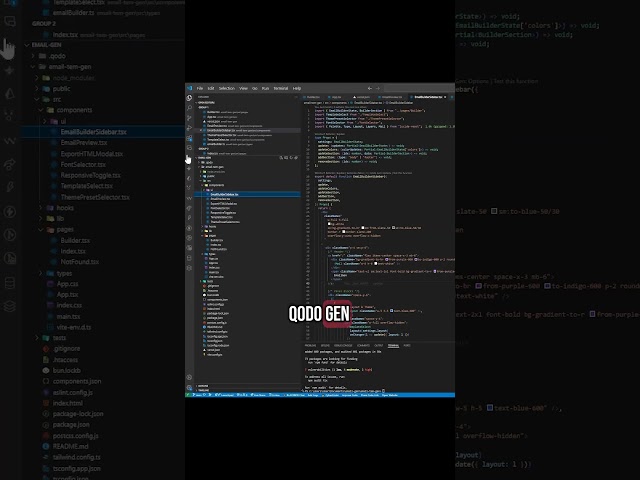This screenshot has height=480, width=640.
Task: Switch to the Ports panel tab
Action: pyautogui.click(x=407, y=345)
